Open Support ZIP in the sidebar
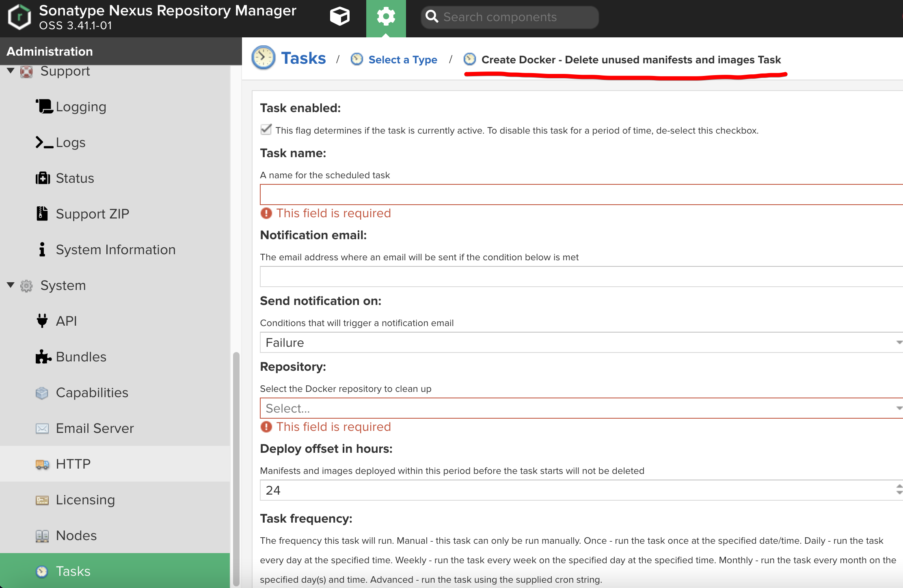 115,214
